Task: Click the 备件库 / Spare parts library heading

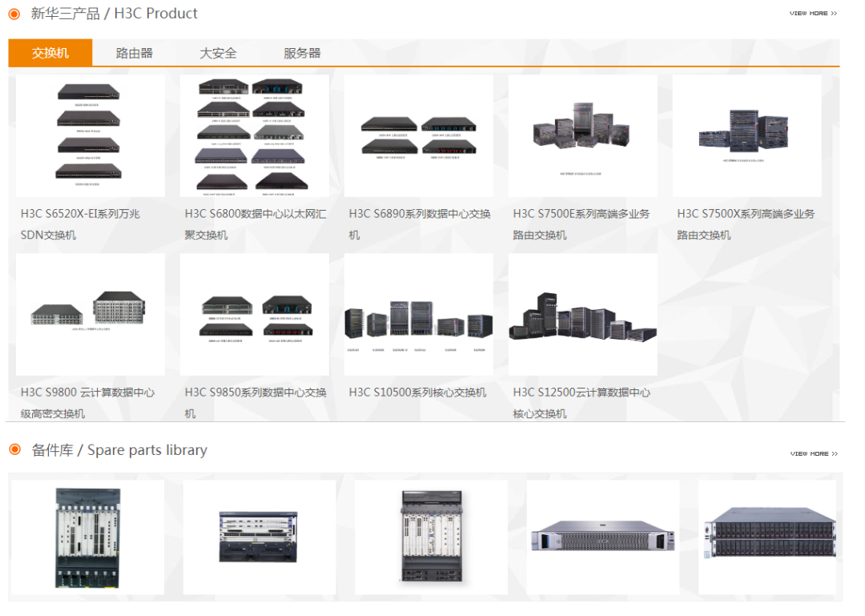Action: point(119,450)
